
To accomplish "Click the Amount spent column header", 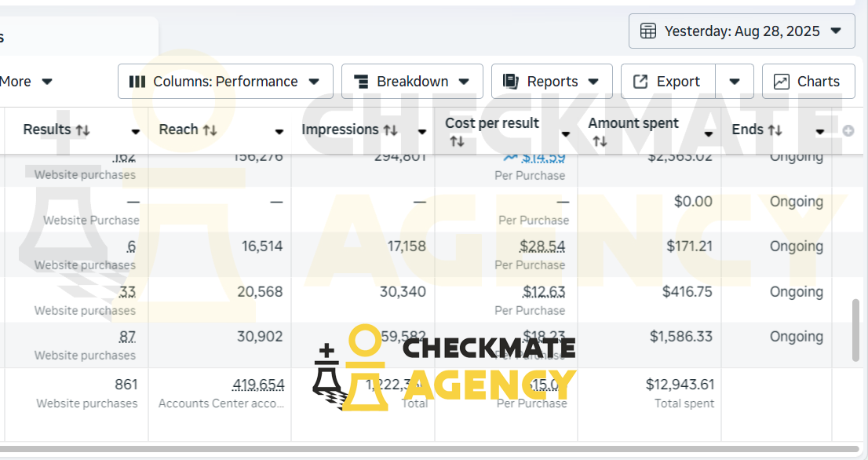I will (x=649, y=130).
